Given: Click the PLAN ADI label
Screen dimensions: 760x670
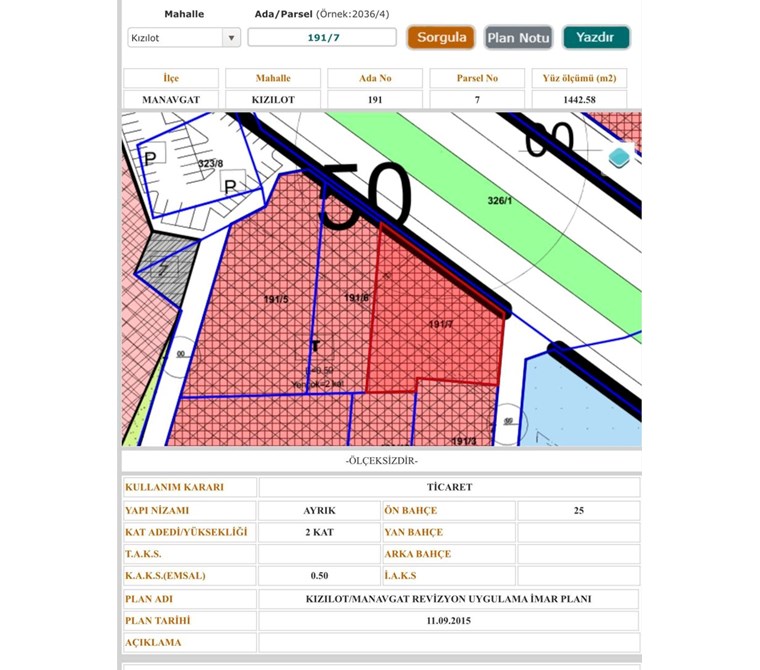Looking at the screenshot, I should click(149, 599).
